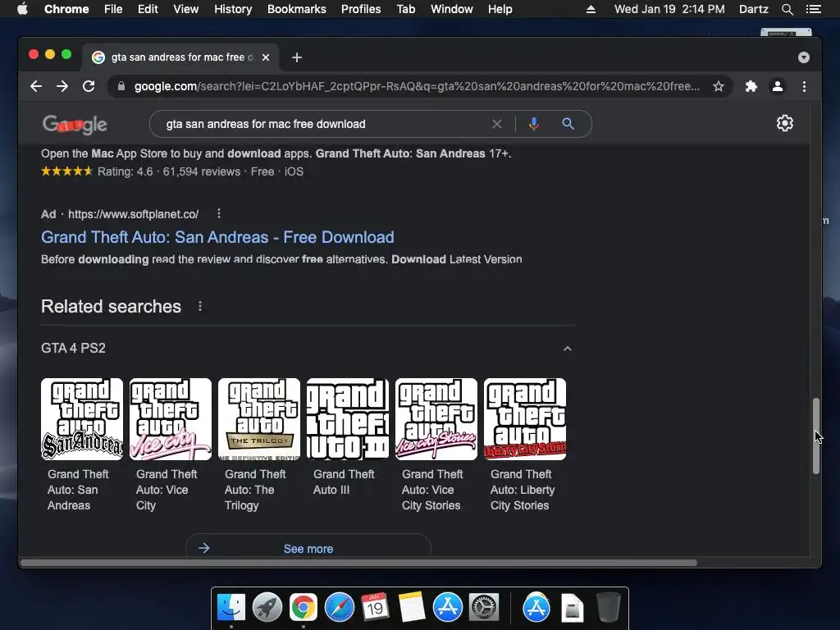The height and width of the screenshot is (630, 840).
Task: Open Notes from the Dock
Action: click(x=412, y=608)
